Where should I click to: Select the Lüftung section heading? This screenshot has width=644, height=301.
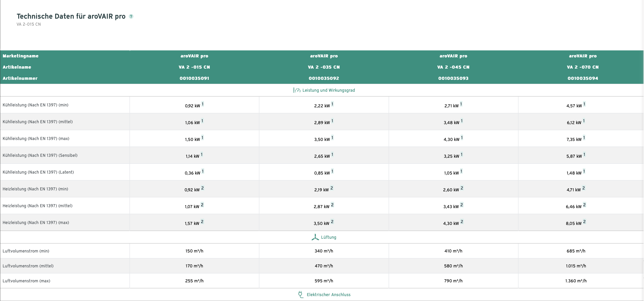click(329, 237)
